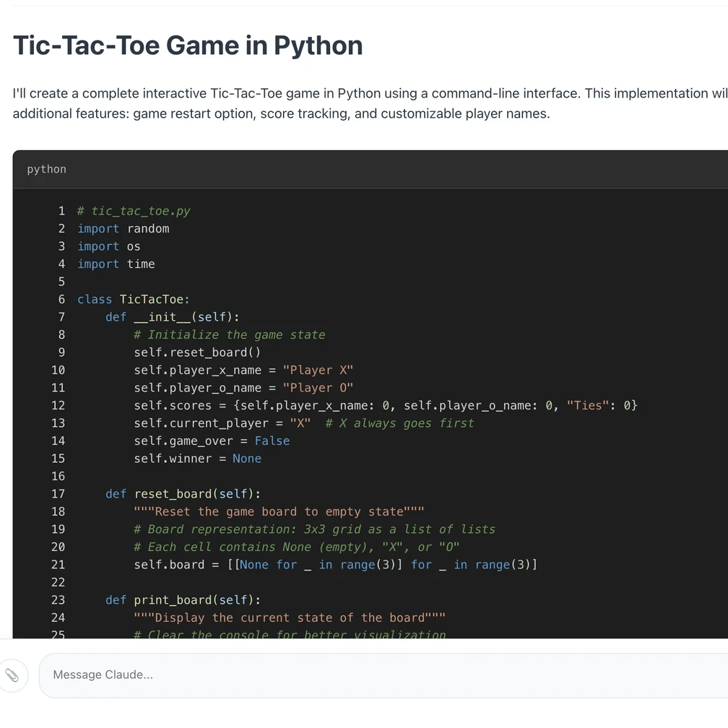Click the def reset_board(self) line
Viewport: 728px width, 728px height.
pos(183,494)
